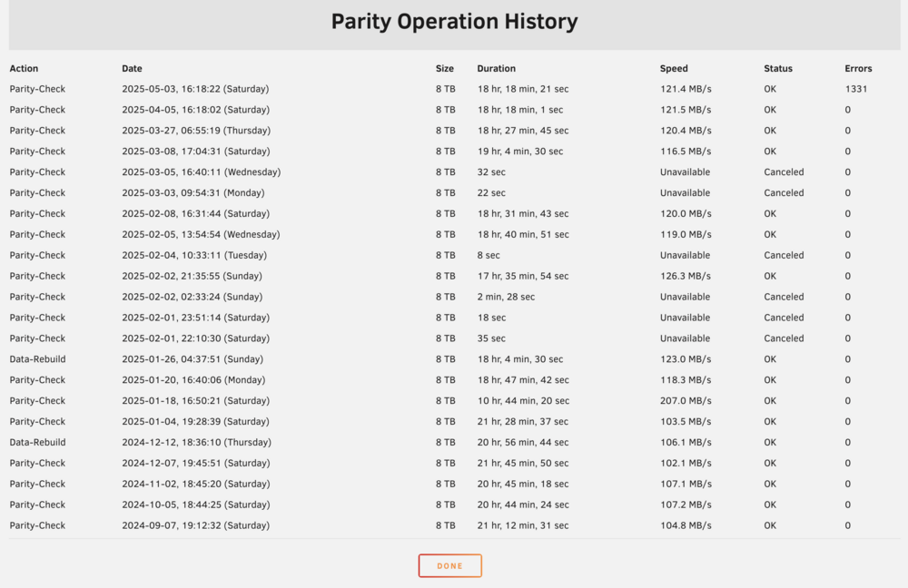The height and width of the screenshot is (588, 908).
Task: Click the 8 sec duration value
Action: click(489, 255)
